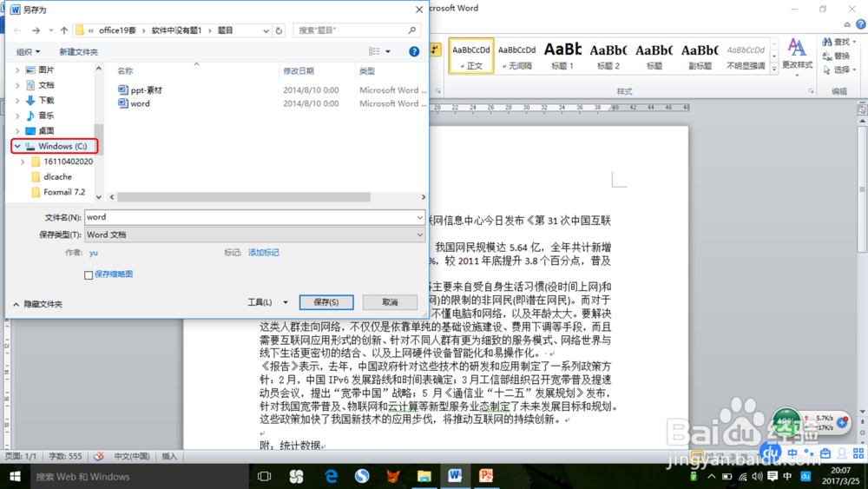Toggle the 保存缩略图 checkbox
868x489 pixels.
coord(89,274)
